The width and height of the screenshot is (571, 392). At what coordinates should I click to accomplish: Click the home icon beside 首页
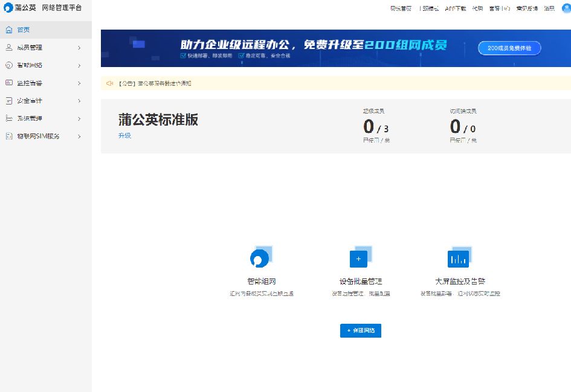(9, 30)
